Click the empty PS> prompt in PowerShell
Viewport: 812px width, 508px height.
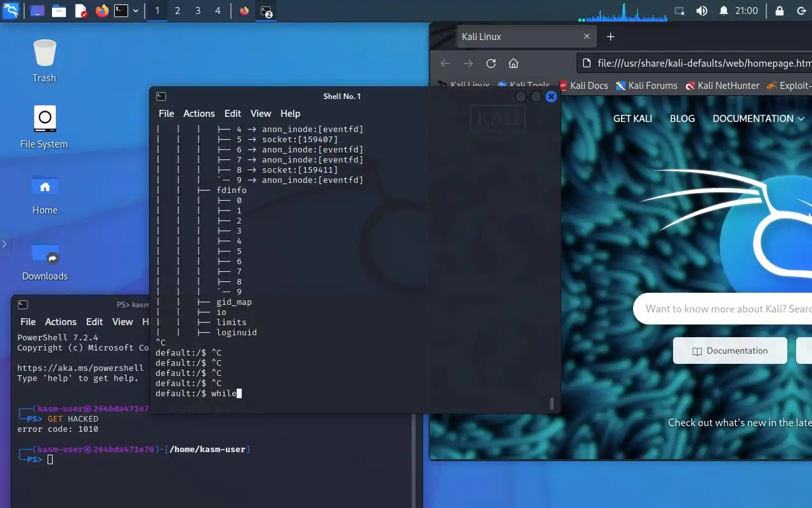tap(36, 459)
